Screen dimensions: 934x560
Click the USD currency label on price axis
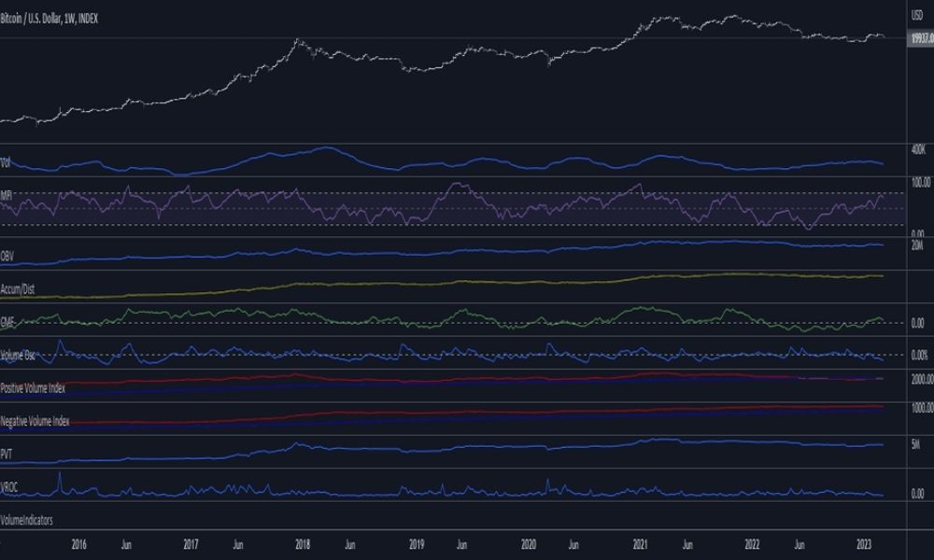[x=917, y=16]
